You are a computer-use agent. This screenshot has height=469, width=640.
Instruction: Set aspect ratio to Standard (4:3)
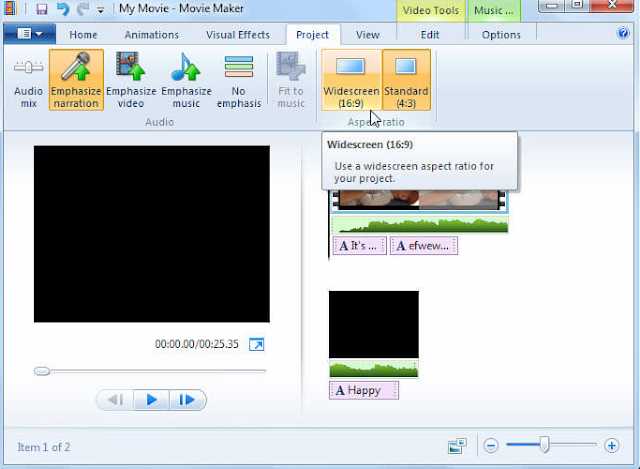pos(406,80)
